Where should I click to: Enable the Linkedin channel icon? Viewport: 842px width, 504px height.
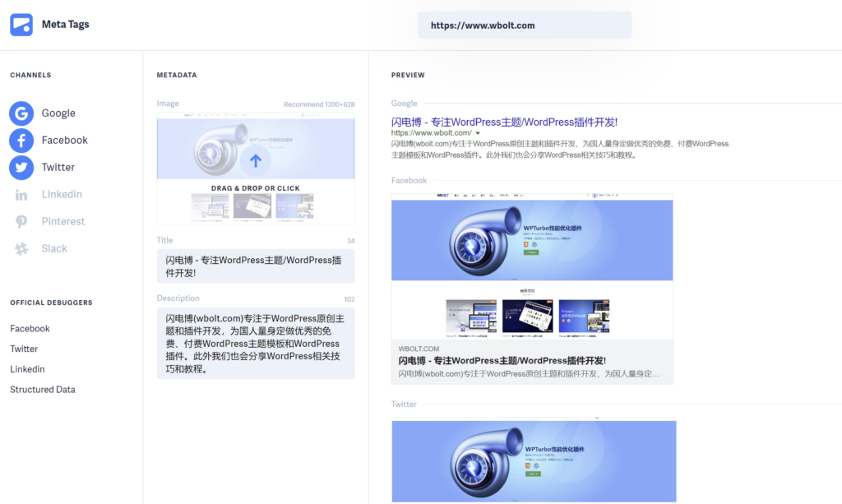tap(21, 195)
